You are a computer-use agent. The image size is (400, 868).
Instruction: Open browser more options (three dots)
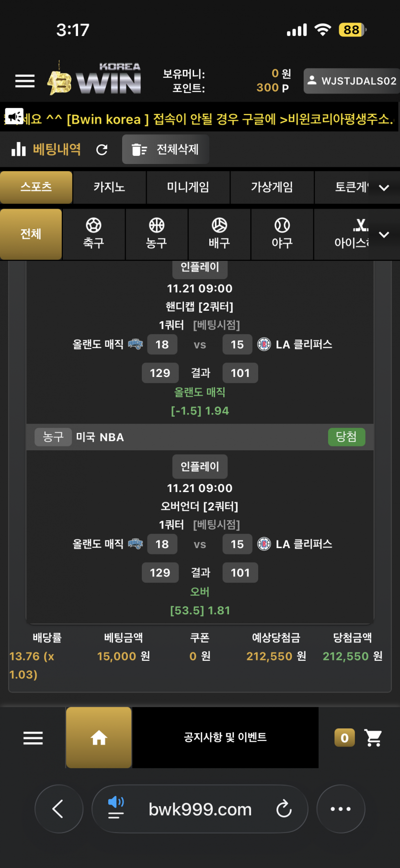(x=341, y=809)
